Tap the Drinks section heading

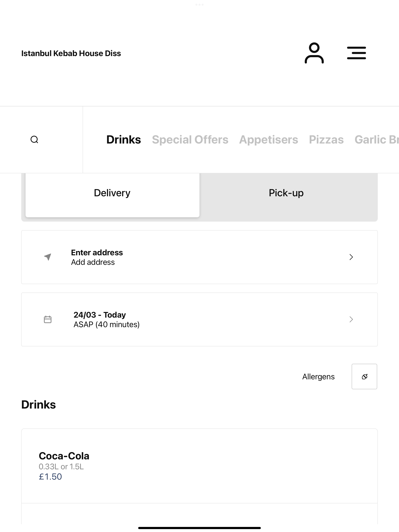point(39,404)
